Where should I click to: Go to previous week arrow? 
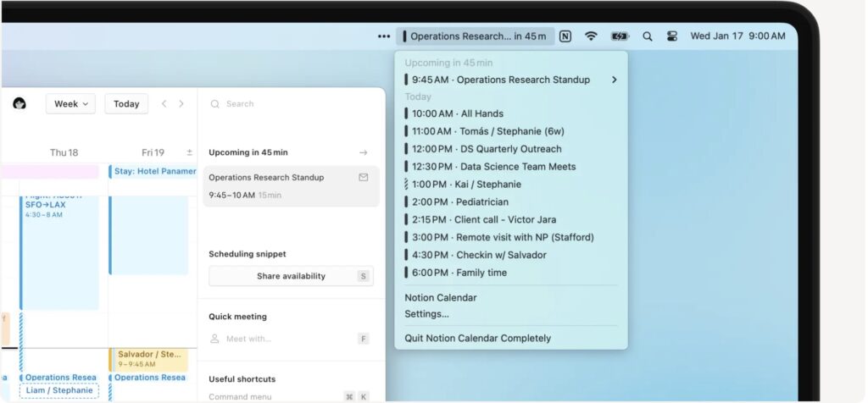[164, 104]
